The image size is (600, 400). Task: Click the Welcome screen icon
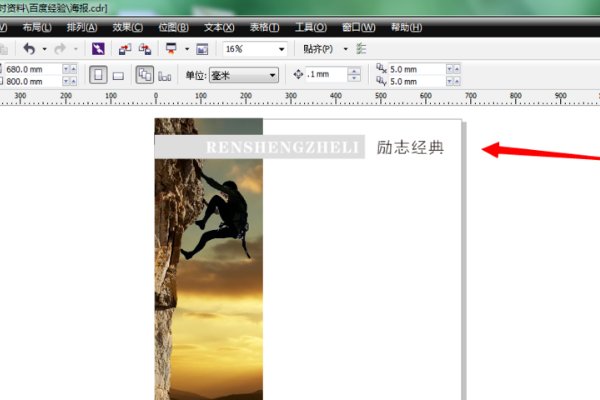point(201,48)
